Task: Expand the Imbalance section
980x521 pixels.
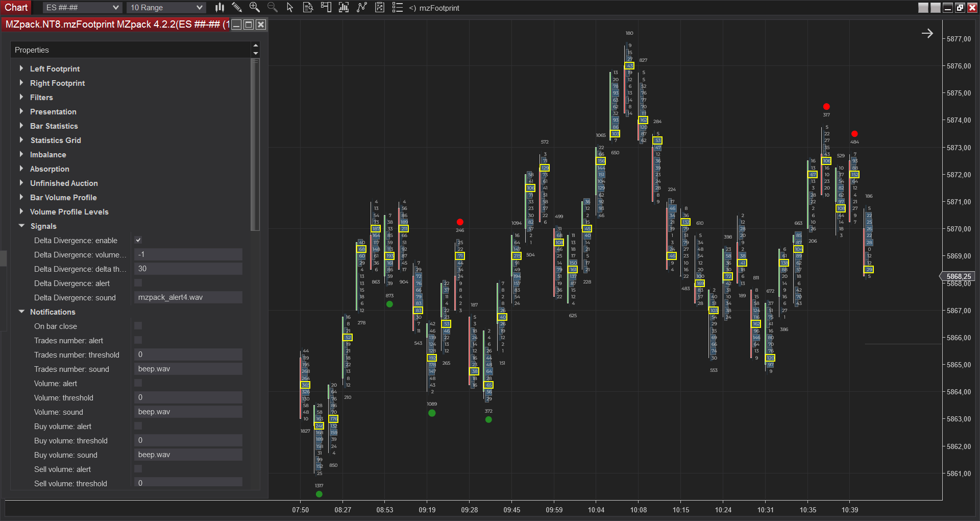Action: [x=21, y=154]
